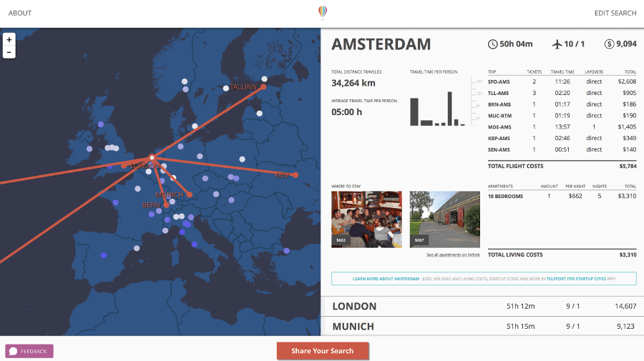The image size is (644, 361).
Task: Select the MUC-RTM trip row
Action: 562,116
